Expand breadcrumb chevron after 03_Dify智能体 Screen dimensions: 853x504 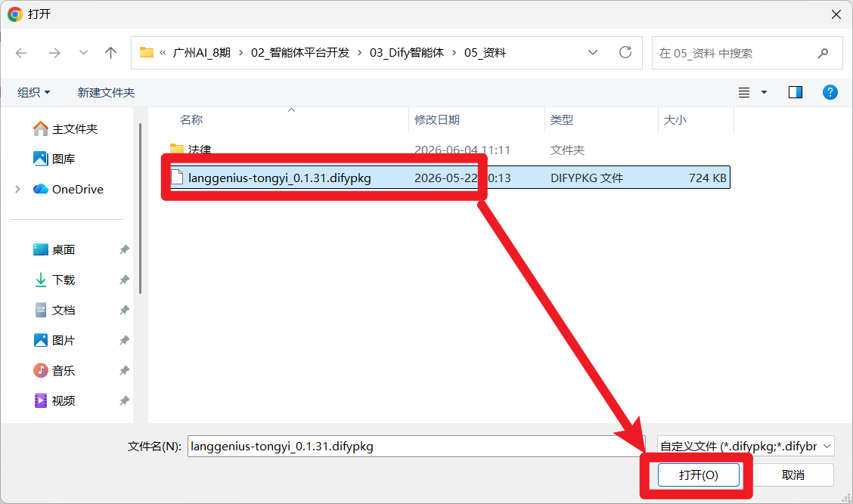coord(454,53)
